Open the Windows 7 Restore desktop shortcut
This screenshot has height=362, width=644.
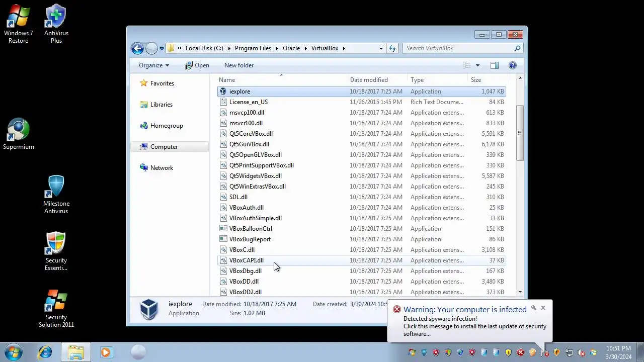coord(18,24)
